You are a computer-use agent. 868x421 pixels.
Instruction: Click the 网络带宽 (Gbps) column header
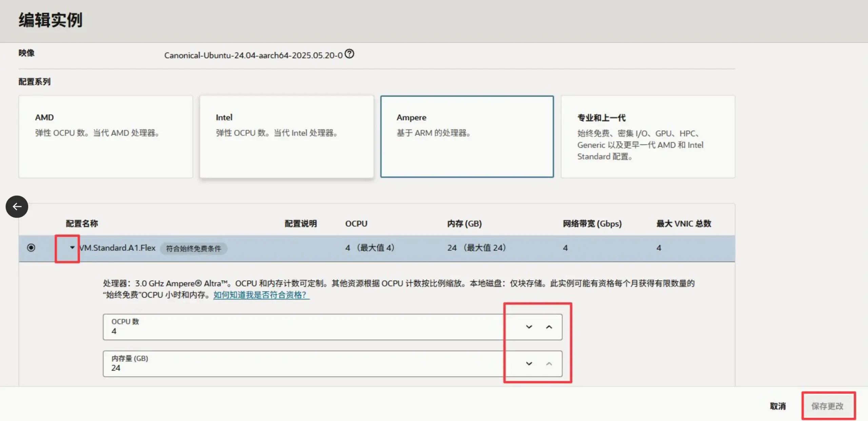592,224
